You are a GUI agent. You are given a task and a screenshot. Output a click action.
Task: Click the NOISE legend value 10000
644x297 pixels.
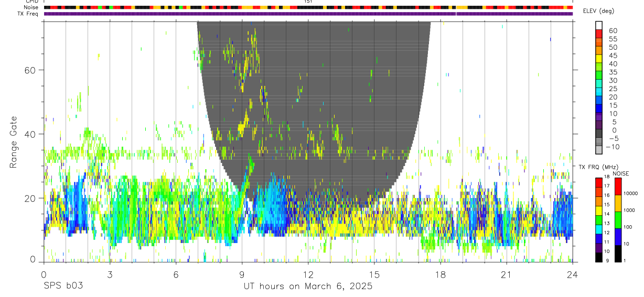coord(630,193)
